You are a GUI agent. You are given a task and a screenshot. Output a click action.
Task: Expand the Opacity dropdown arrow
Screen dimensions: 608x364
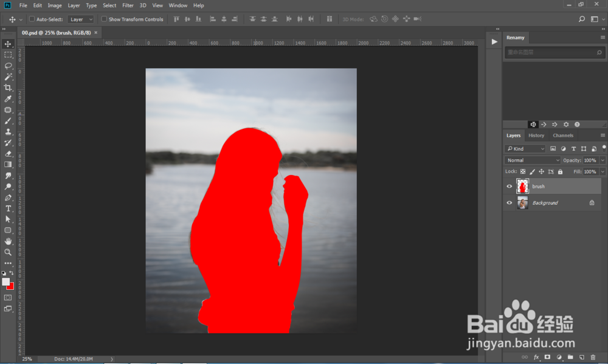click(x=603, y=160)
